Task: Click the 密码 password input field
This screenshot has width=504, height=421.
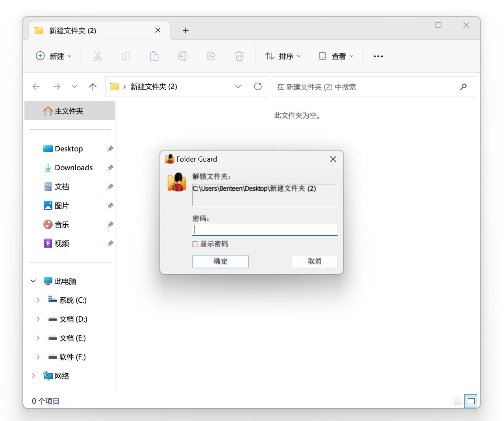Action: 265,229
